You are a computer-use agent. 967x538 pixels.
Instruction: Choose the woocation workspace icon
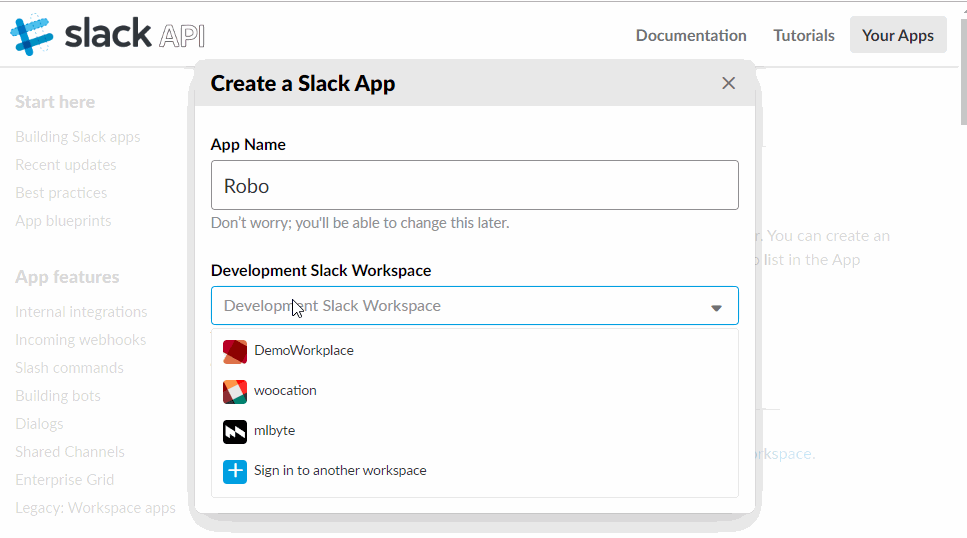coord(235,391)
